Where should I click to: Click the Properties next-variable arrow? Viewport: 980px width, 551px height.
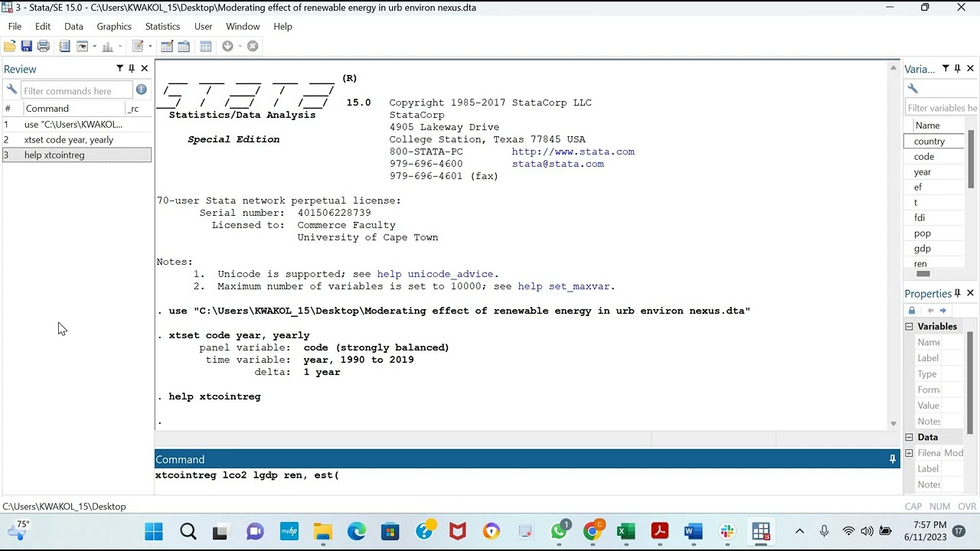click(943, 311)
